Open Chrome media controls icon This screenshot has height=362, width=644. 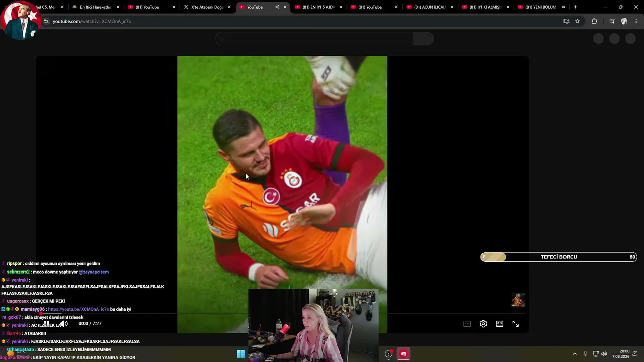click(x=612, y=21)
